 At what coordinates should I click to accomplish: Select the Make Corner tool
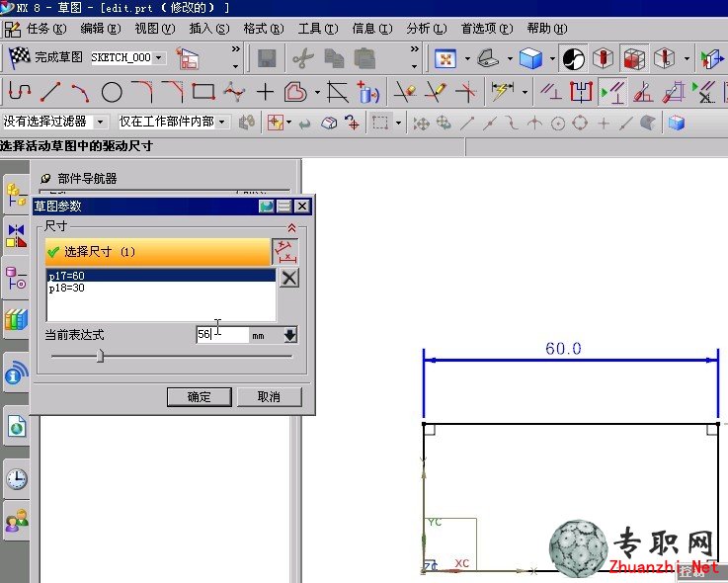point(466,92)
